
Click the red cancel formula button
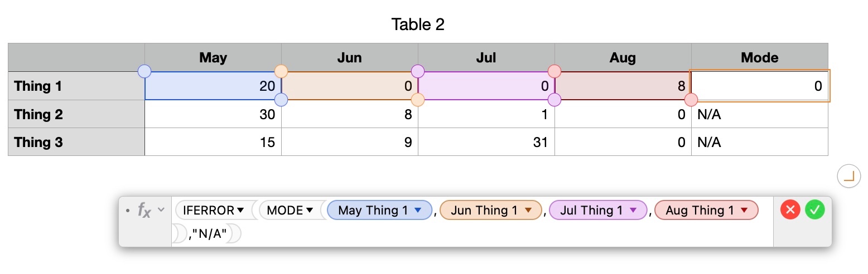(x=790, y=210)
